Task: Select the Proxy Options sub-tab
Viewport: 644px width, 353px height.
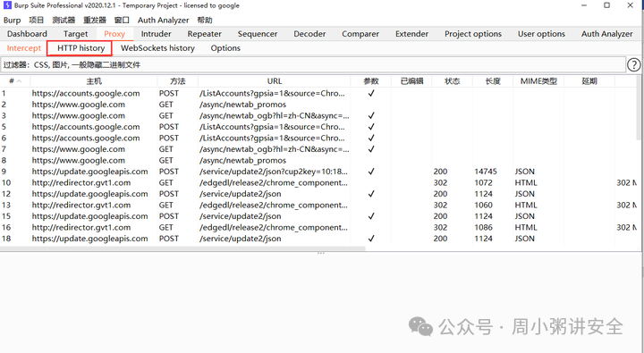Action: point(225,48)
